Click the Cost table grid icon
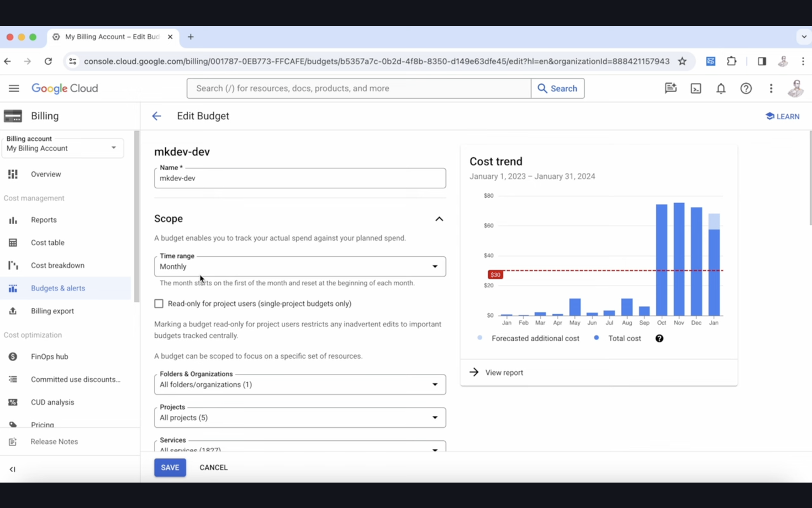The image size is (812, 508). pos(13,242)
